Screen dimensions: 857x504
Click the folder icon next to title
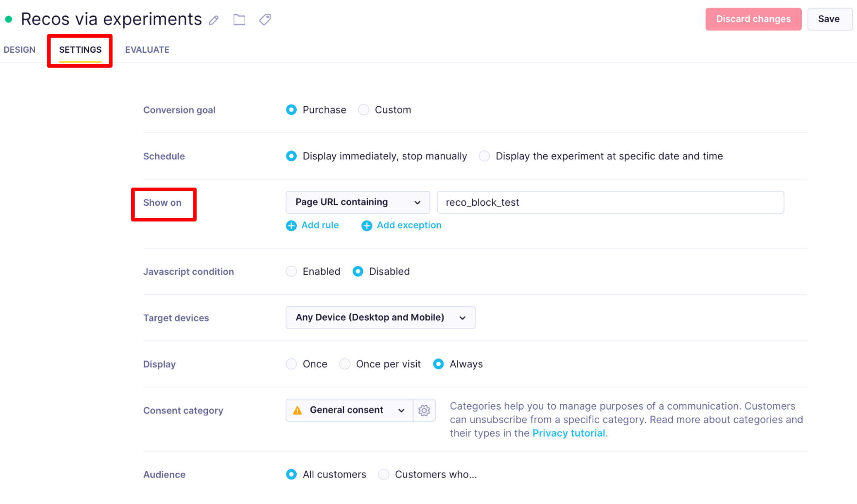239,20
